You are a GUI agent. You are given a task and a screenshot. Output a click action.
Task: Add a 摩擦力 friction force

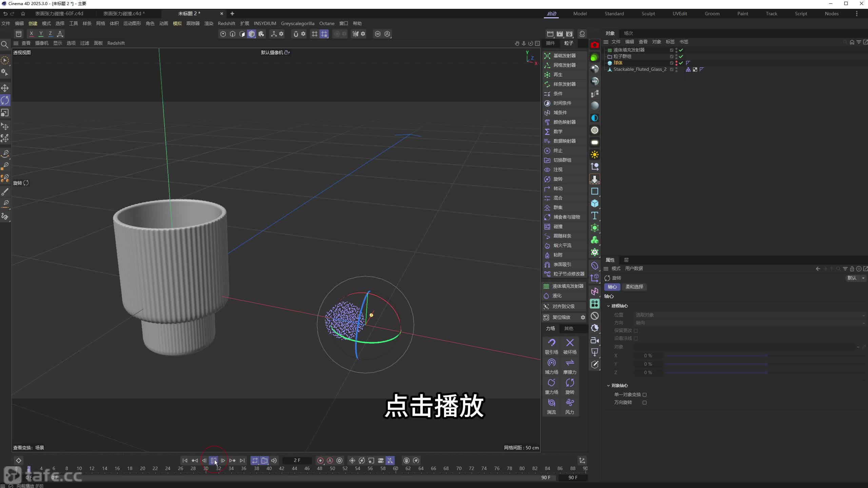click(570, 366)
